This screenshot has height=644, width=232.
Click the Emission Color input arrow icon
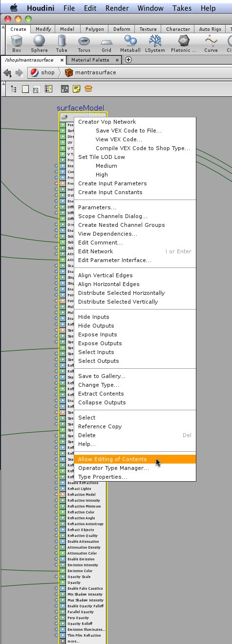coord(63,571)
